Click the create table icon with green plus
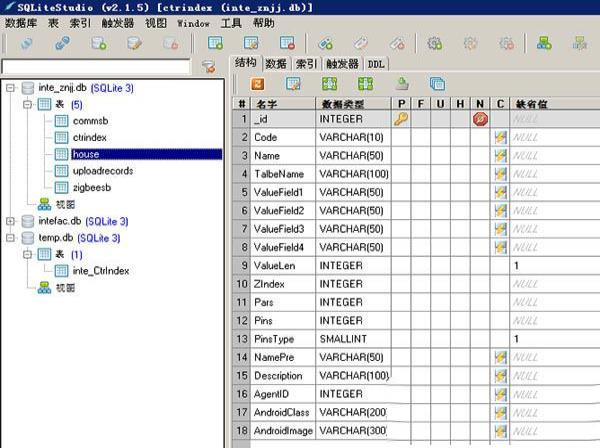Screen dimensions: 600x448 click(x=215, y=43)
